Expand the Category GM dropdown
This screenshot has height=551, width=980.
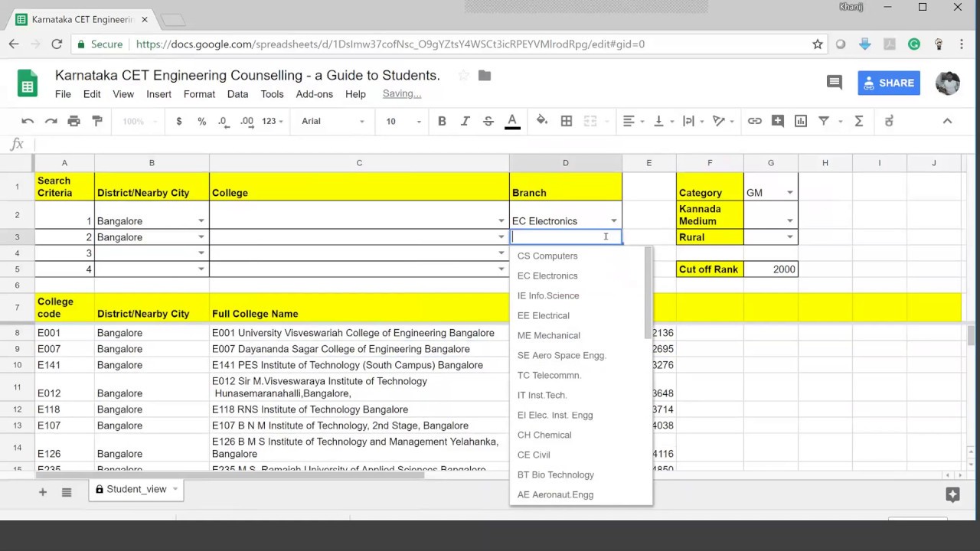pos(790,193)
